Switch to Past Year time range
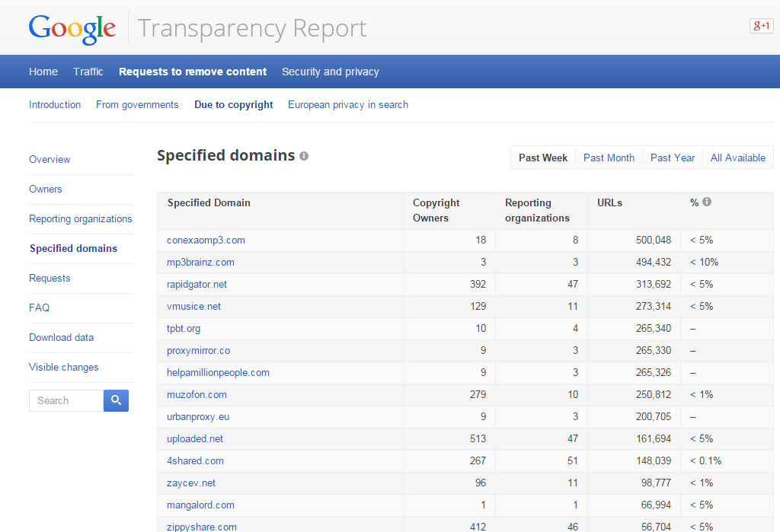 (x=673, y=158)
